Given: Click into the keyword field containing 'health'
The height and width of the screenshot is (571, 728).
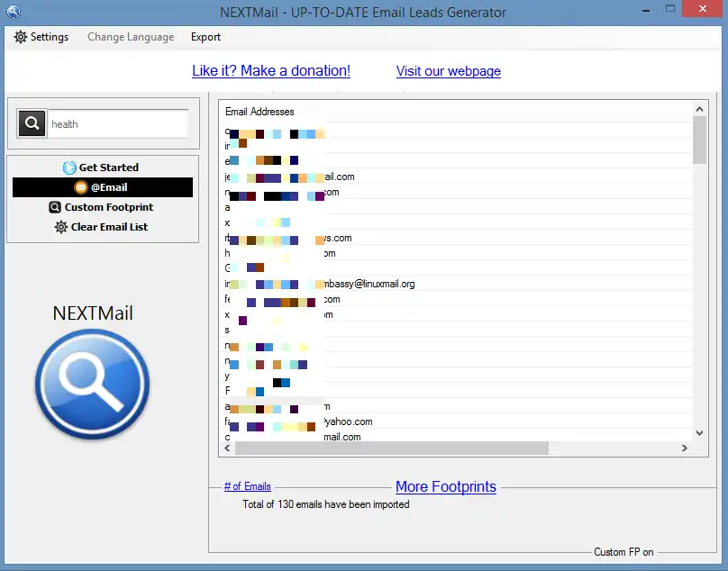Looking at the screenshot, I should [x=118, y=124].
